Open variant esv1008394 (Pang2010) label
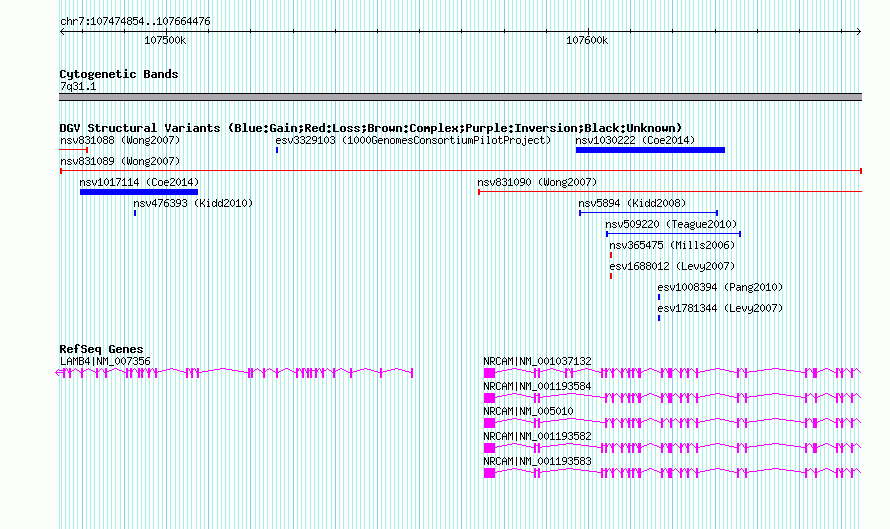Screen dimensions: 890x529 click(720, 287)
